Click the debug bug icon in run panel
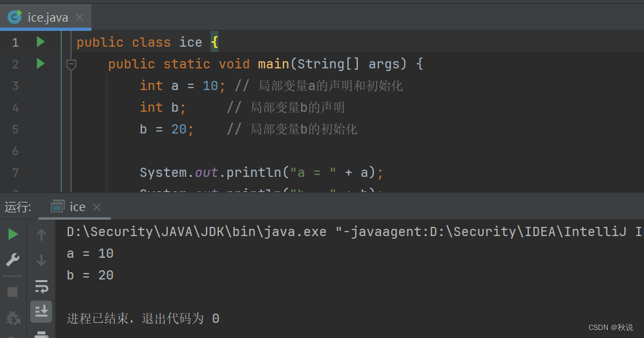 12,318
